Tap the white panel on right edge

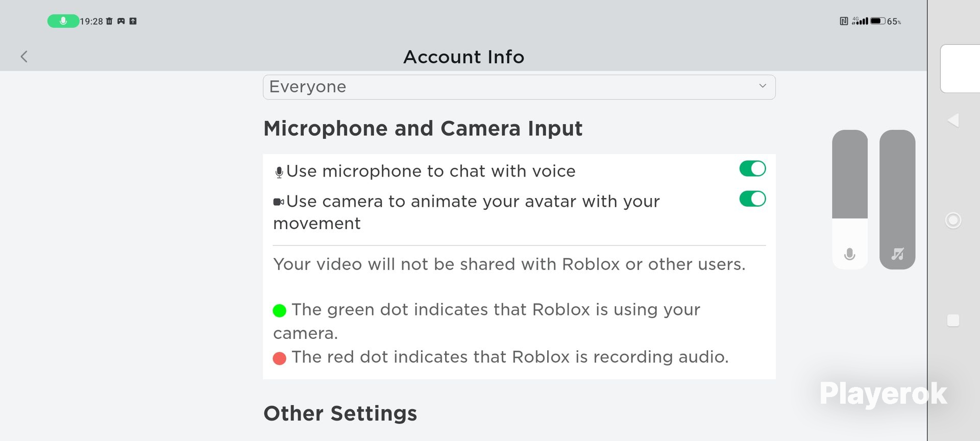point(960,68)
